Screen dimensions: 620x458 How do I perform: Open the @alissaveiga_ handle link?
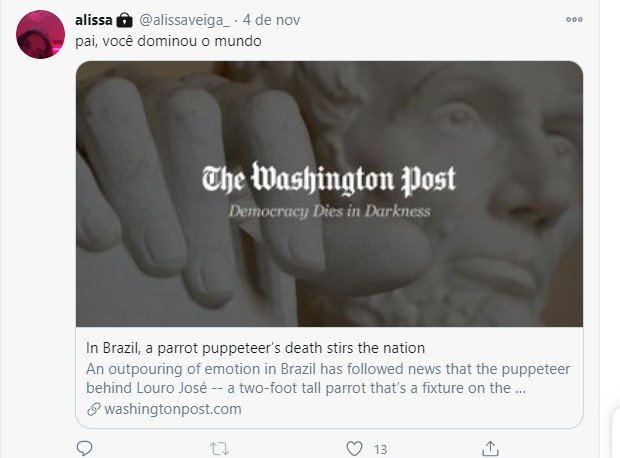[184, 20]
